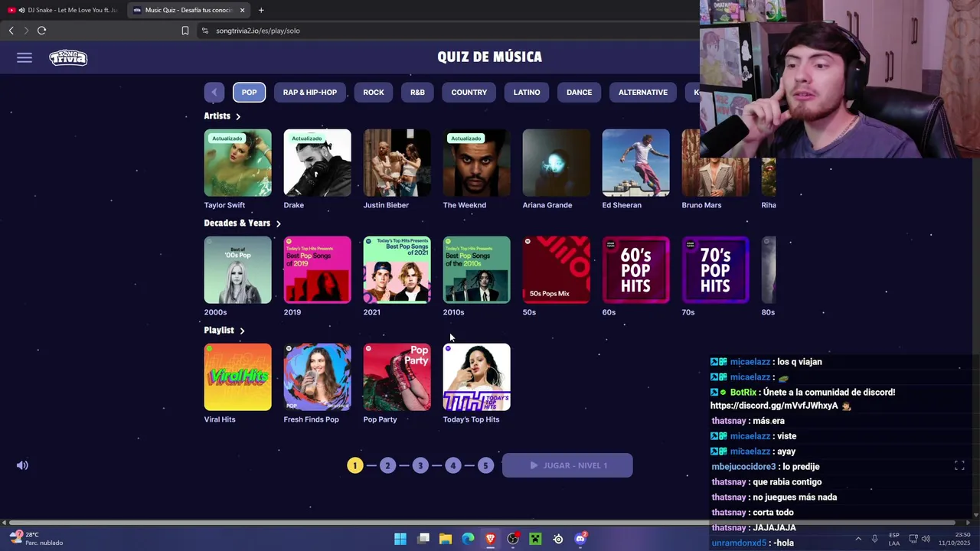Open File Explorer from taskbar

pos(446,539)
